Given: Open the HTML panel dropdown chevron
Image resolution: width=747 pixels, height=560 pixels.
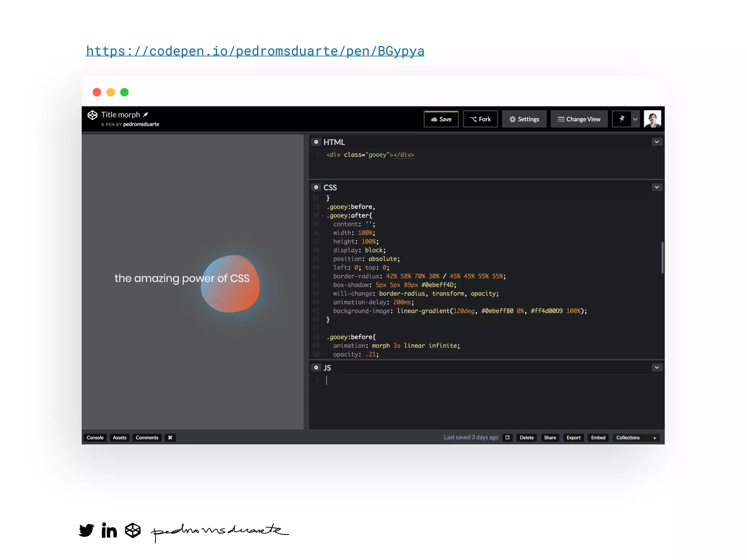Looking at the screenshot, I should pos(657,142).
